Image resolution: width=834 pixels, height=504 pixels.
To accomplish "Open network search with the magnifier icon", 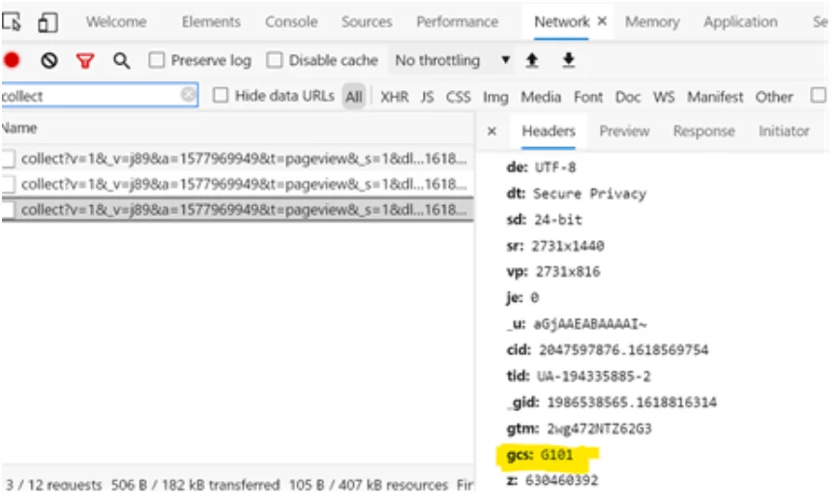I will pyautogui.click(x=121, y=61).
